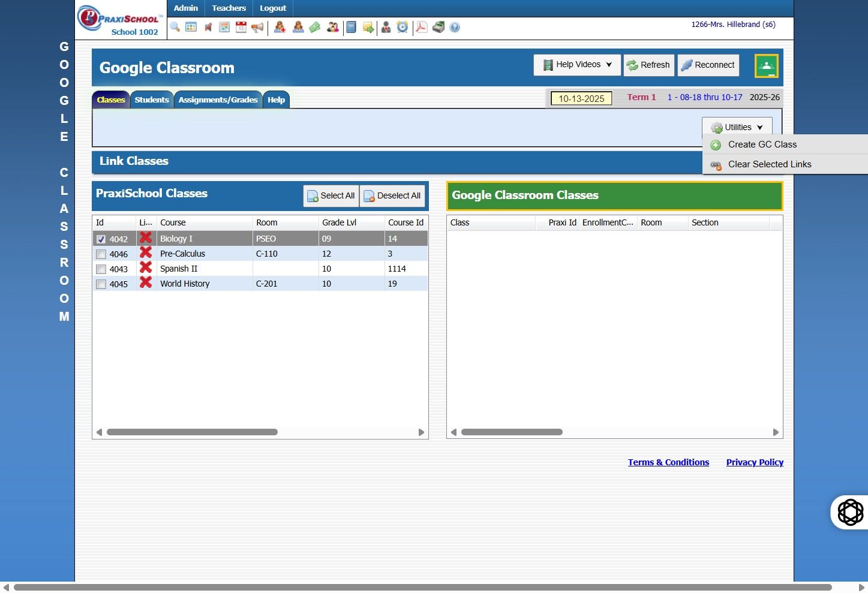868x593 pixels.
Task: Click the green Google Classroom icon
Action: (x=766, y=66)
